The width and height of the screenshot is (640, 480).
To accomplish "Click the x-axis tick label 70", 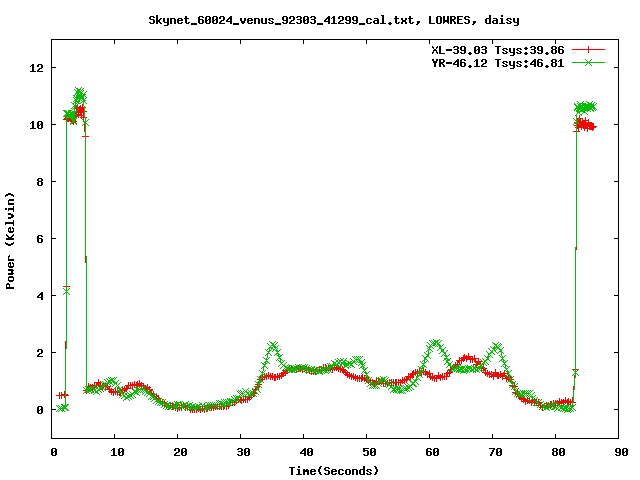I will pos(495,452).
